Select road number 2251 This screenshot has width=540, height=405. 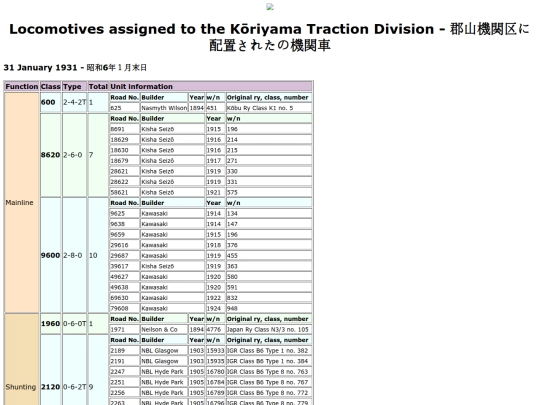pos(125,382)
